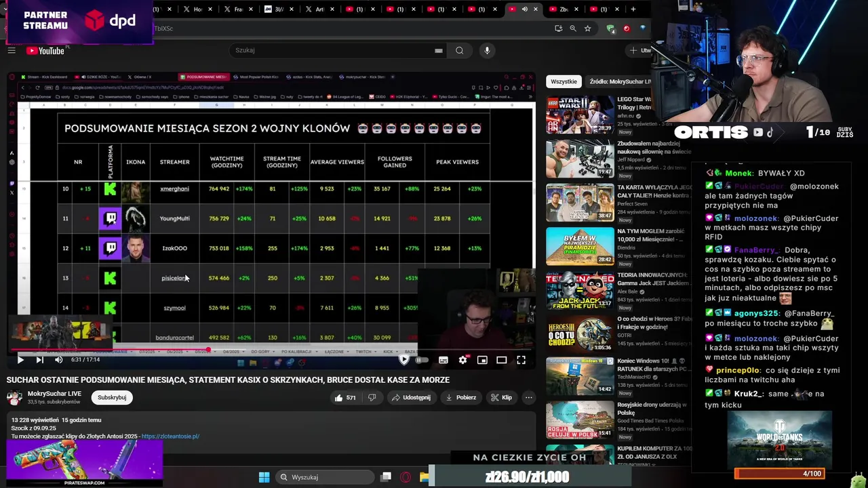Mute the video player volume

pos(58,360)
